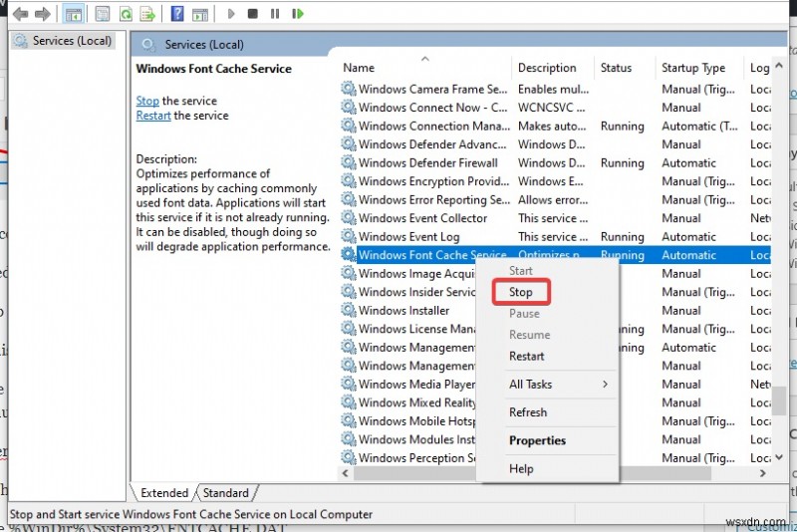
Task: Click the gear icon of Windows Perception row
Action: tap(348, 457)
